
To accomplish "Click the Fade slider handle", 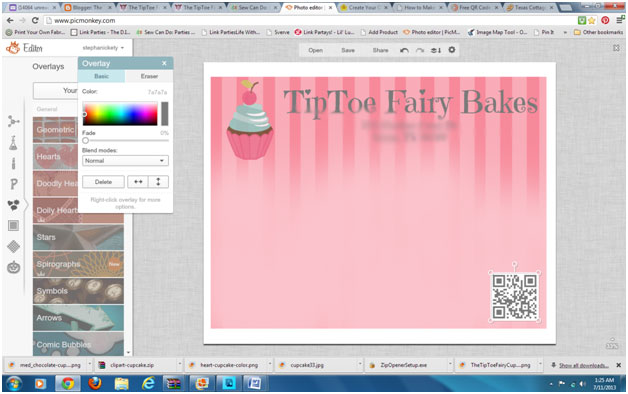I will [x=85, y=141].
